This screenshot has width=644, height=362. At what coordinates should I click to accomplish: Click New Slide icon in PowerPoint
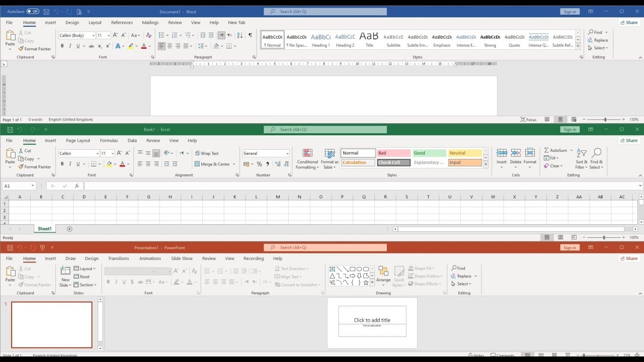click(65, 277)
